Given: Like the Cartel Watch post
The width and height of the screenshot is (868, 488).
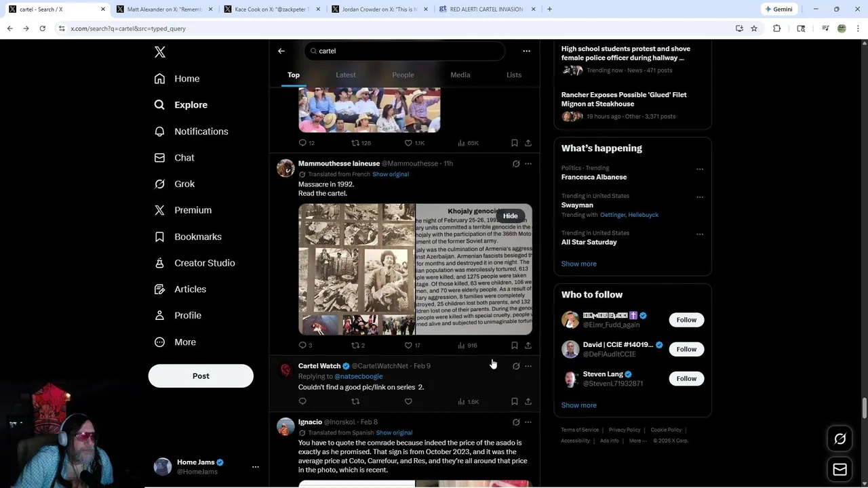Looking at the screenshot, I should tap(408, 402).
